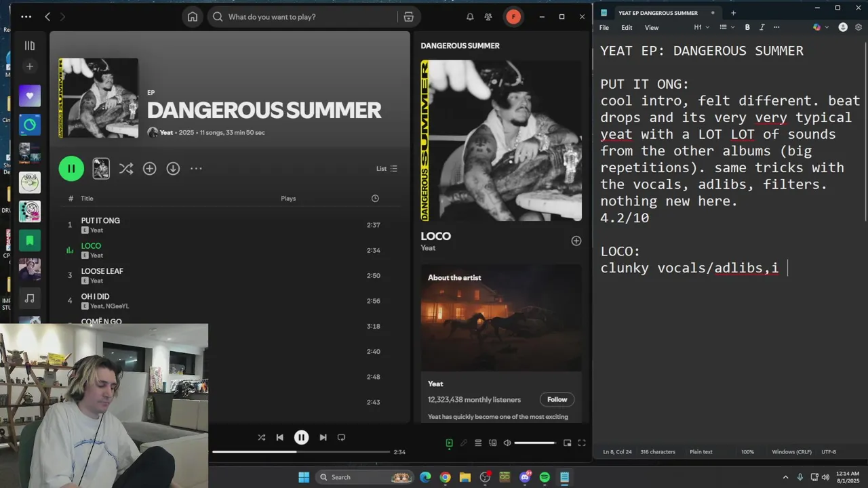Open more formatting options in Notepad
The image size is (868, 488).
(x=776, y=28)
